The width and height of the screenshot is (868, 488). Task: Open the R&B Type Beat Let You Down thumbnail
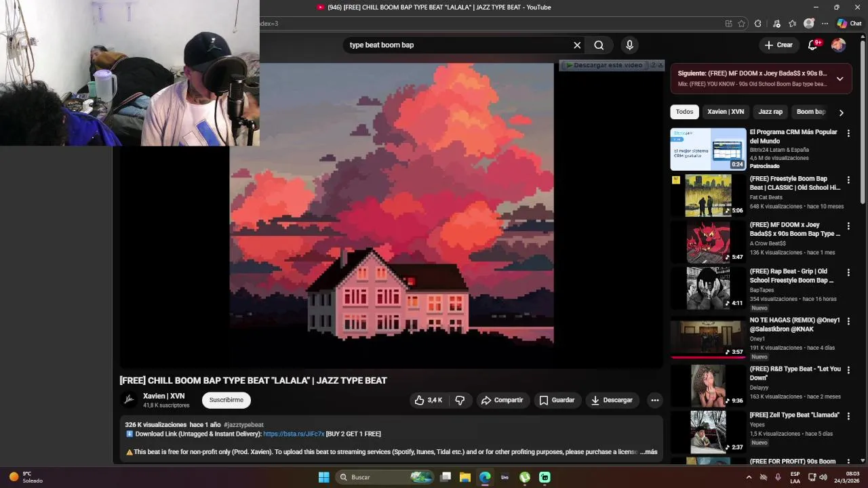click(708, 386)
